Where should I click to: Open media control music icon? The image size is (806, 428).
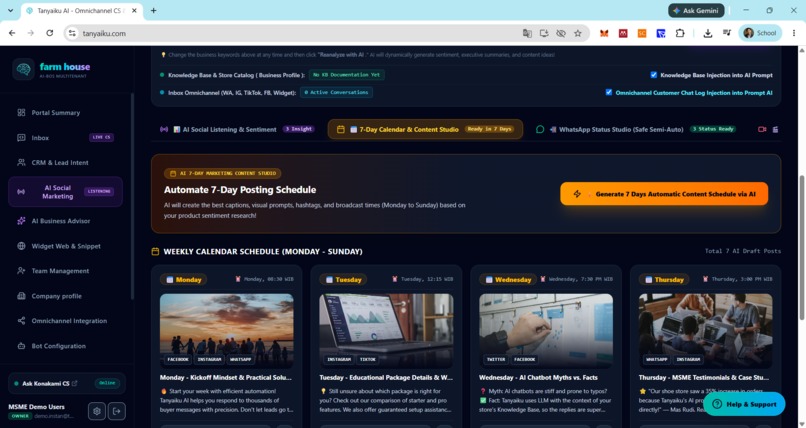(x=726, y=33)
